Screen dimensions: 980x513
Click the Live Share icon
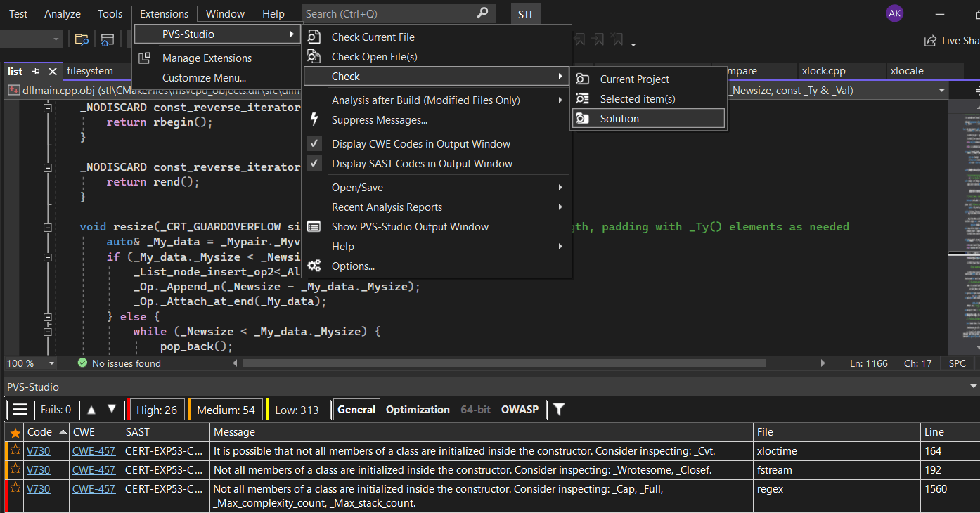(x=930, y=41)
